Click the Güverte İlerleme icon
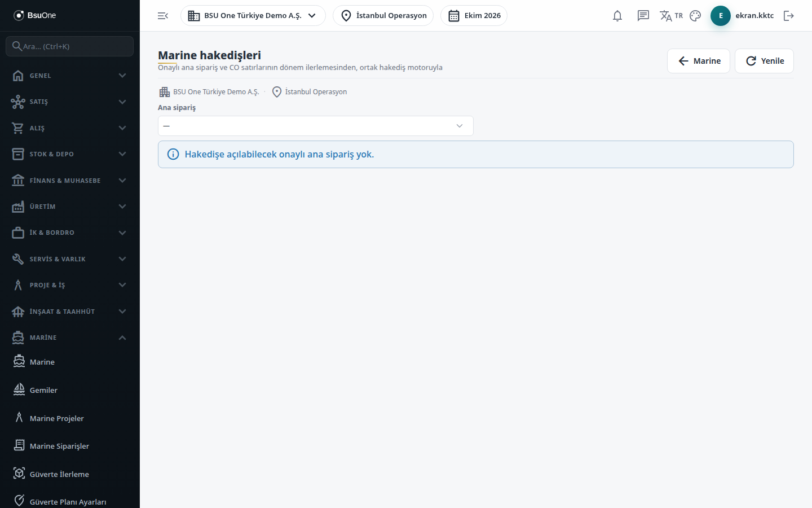The image size is (812, 508). coord(19,474)
